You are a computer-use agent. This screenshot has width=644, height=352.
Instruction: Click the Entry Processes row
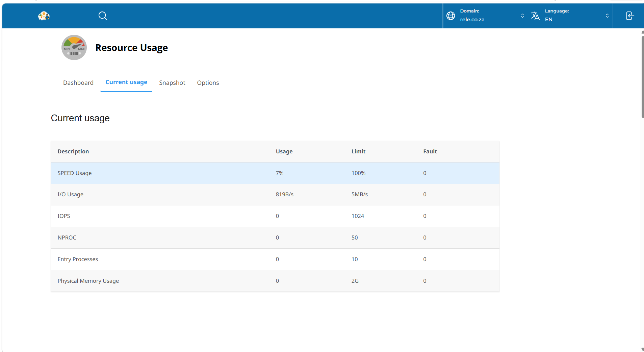(x=275, y=259)
